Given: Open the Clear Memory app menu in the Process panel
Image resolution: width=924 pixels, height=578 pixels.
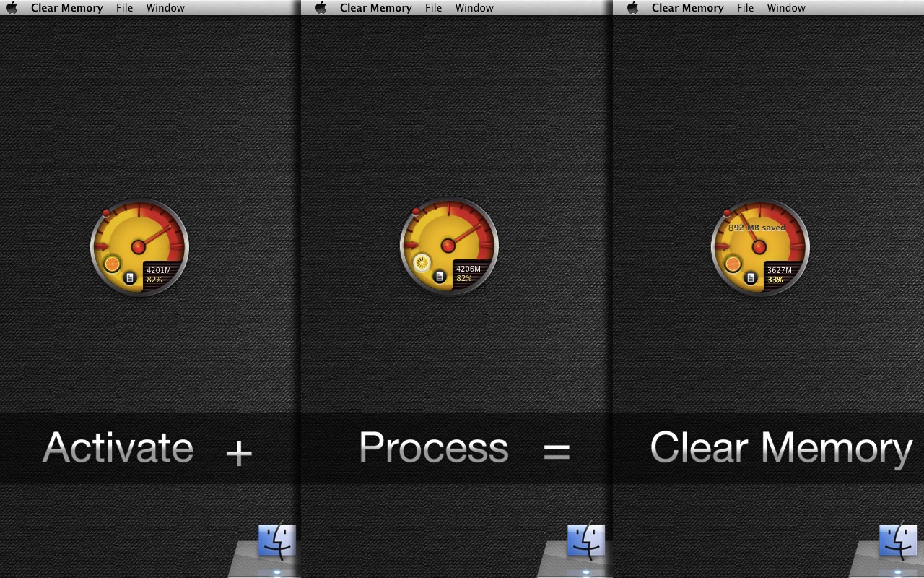Looking at the screenshot, I should [x=375, y=8].
